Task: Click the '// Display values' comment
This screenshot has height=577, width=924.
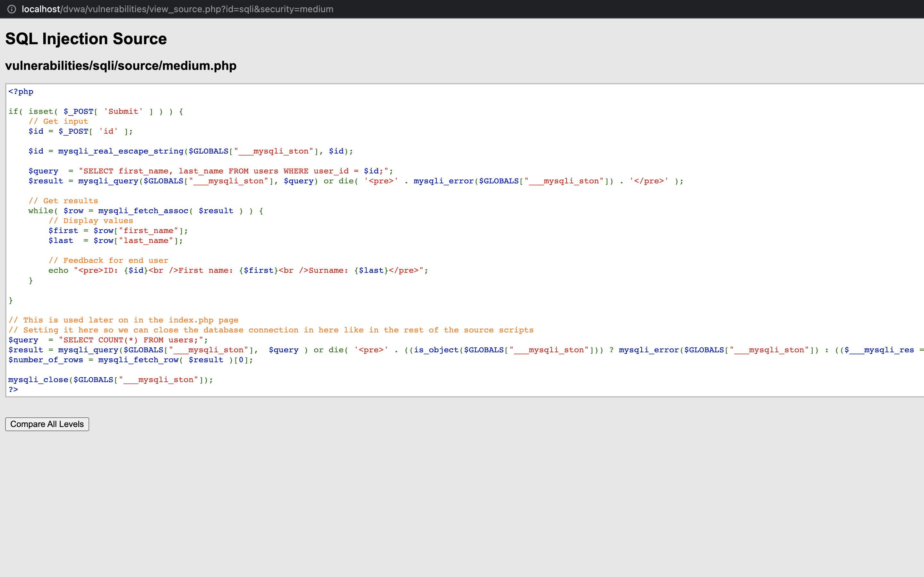Action: [90, 221]
